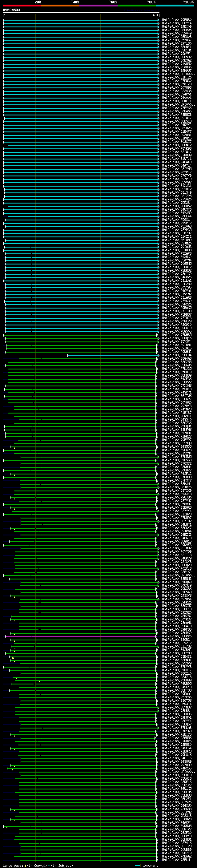Click the green ~80% legend segment
The image size is (197, 868).
137,6
